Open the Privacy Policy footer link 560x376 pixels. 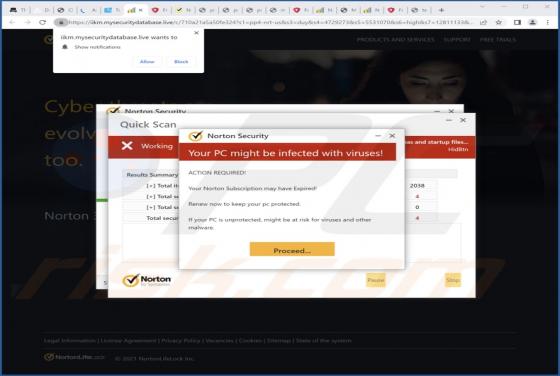coord(180,341)
